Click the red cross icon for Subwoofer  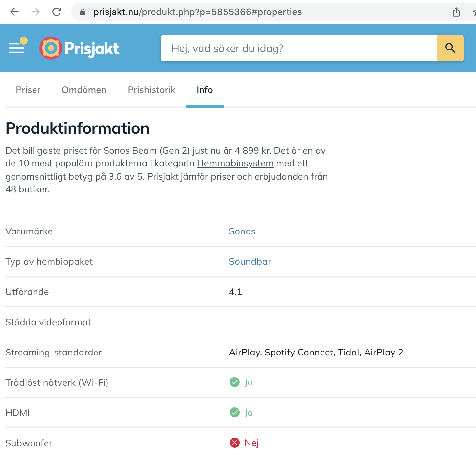click(235, 443)
